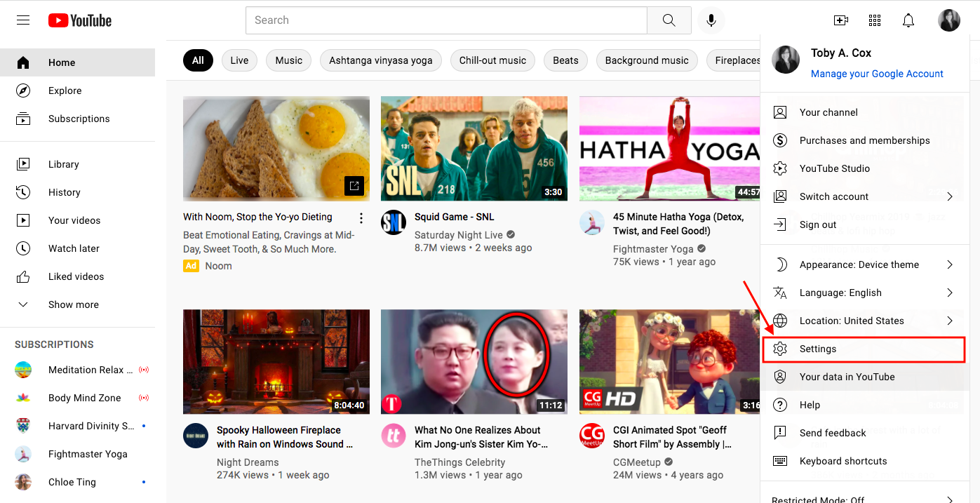Open the notifications bell
Viewport: 980px width, 503px height.
908,20
